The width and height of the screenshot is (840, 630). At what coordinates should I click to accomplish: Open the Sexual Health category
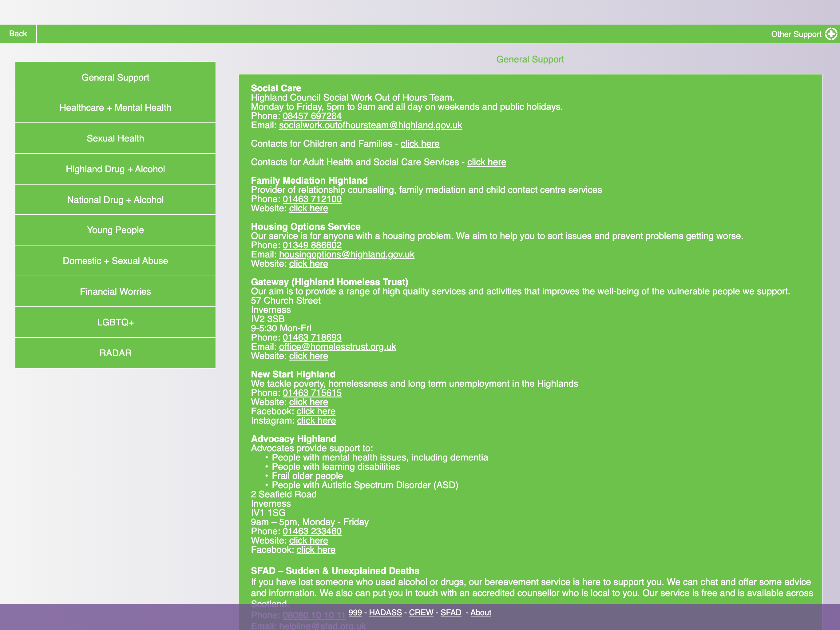pos(115,138)
